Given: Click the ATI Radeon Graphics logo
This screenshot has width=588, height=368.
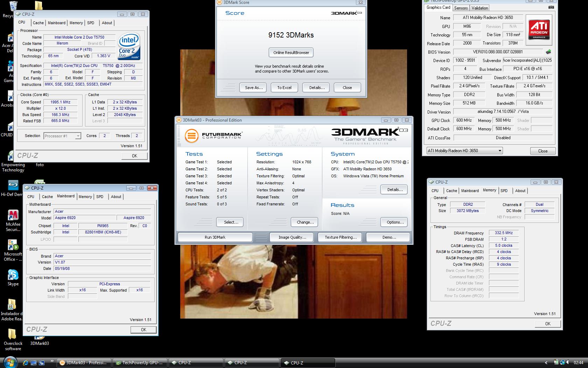Looking at the screenshot, I should (x=539, y=30).
